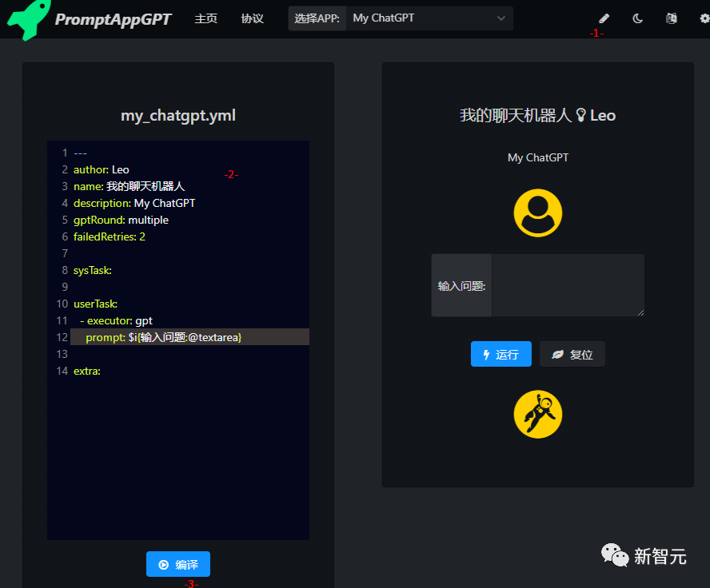Screen dimensions: 710x588
Task: Click 'description: My ChatGPT' code line
Action: coord(134,203)
